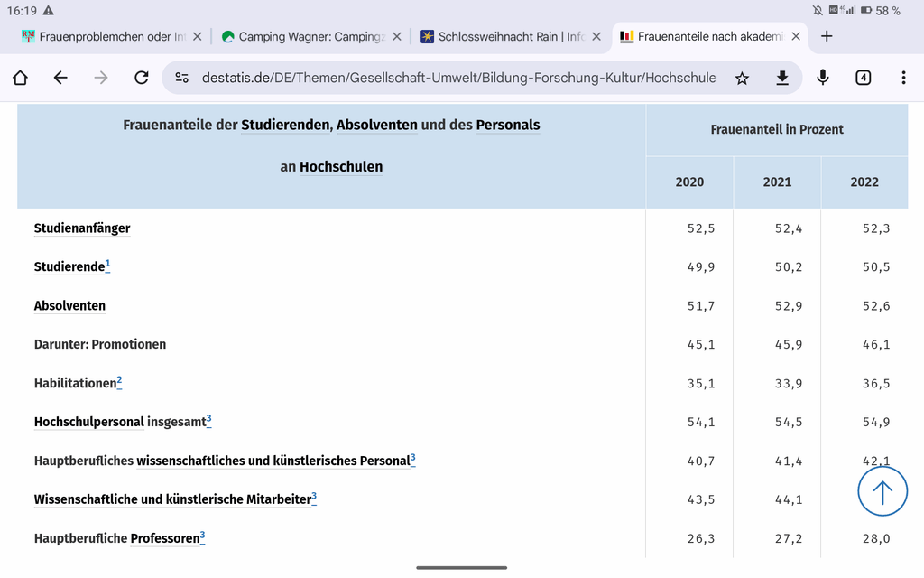Viewport: 924px width, 578px height.
Task: Select Mitarbeiter 2021 value 44,1
Action: click(x=789, y=499)
